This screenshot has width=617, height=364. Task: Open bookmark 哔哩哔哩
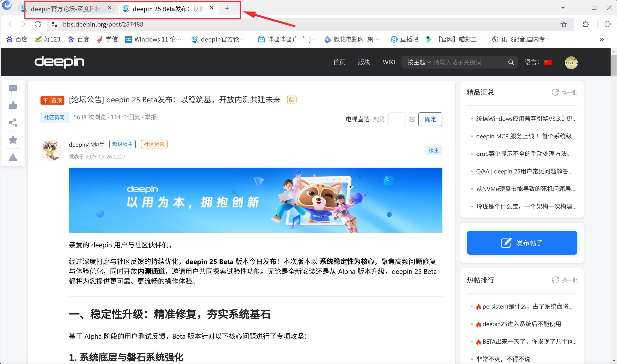287,39
